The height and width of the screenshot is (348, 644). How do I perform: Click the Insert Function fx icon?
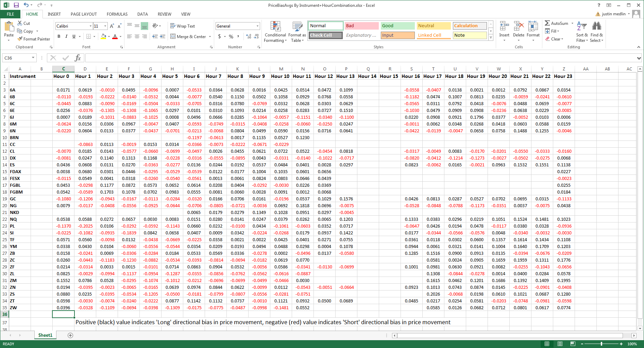point(78,58)
